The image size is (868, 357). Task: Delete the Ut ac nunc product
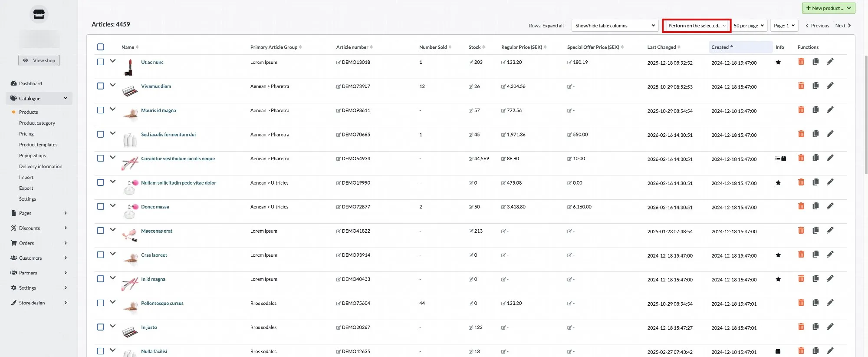(x=801, y=62)
